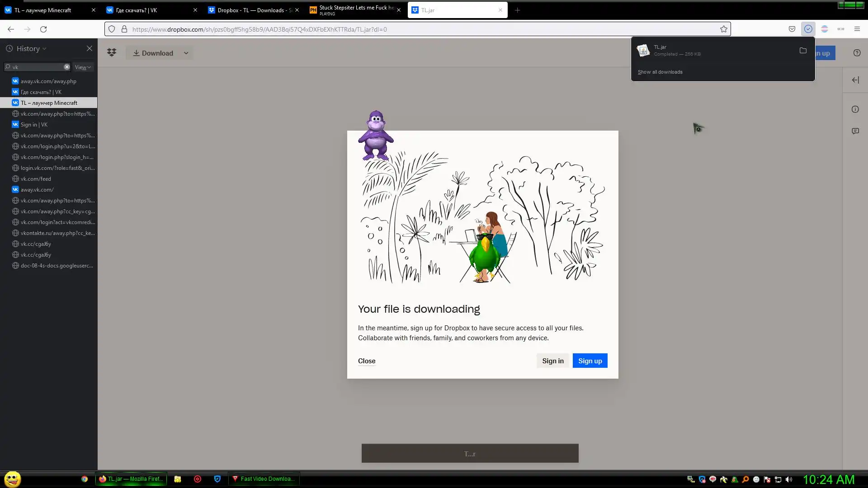Click the Dropbox logo icon
The width and height of the screenshot is (868, 488).
click(x=112, y=53)
